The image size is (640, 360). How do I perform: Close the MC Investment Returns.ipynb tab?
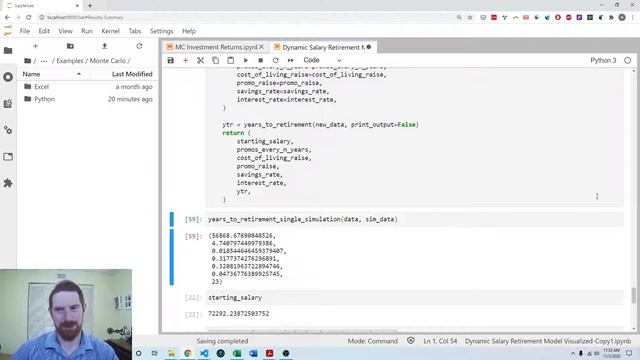(x=262, y=47)
